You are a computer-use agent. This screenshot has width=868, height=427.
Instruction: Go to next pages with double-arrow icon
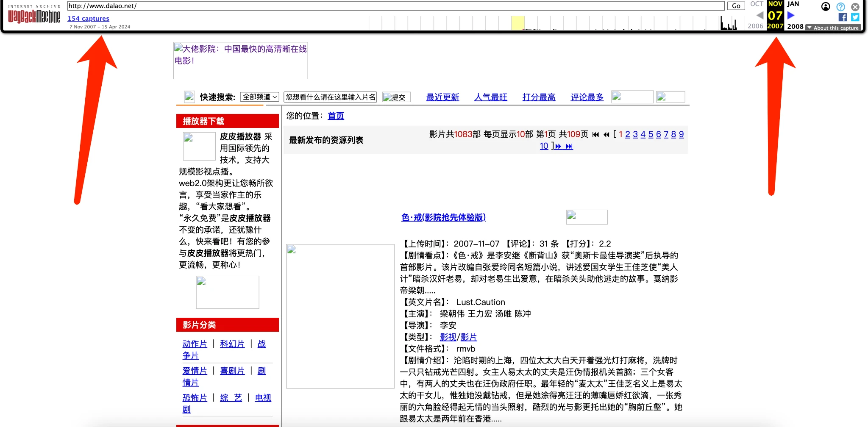point(558,146)
